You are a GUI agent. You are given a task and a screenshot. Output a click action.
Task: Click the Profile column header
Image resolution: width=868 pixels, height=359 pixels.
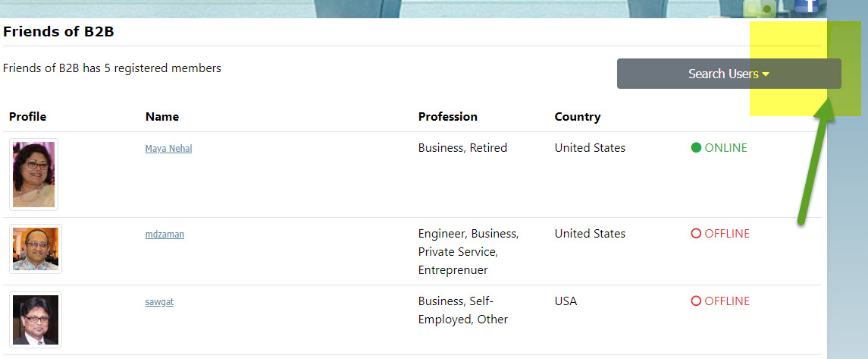[28, 117]
